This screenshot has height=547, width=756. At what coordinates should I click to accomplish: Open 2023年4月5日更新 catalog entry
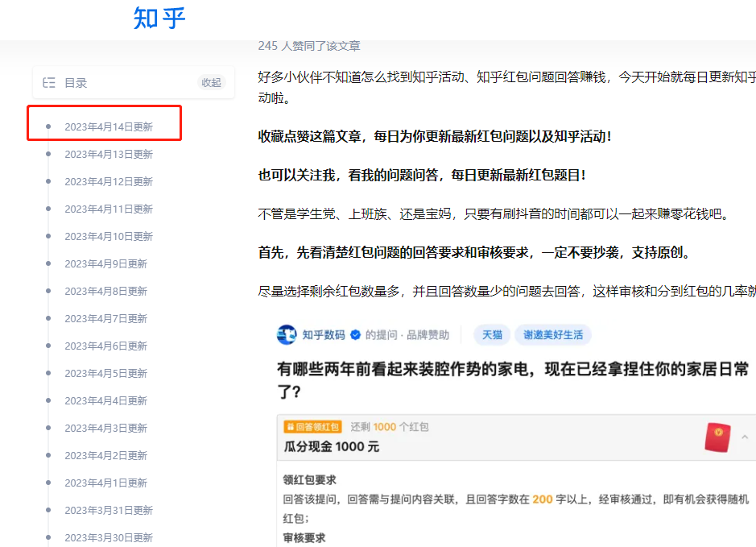[x=105, y=373]
